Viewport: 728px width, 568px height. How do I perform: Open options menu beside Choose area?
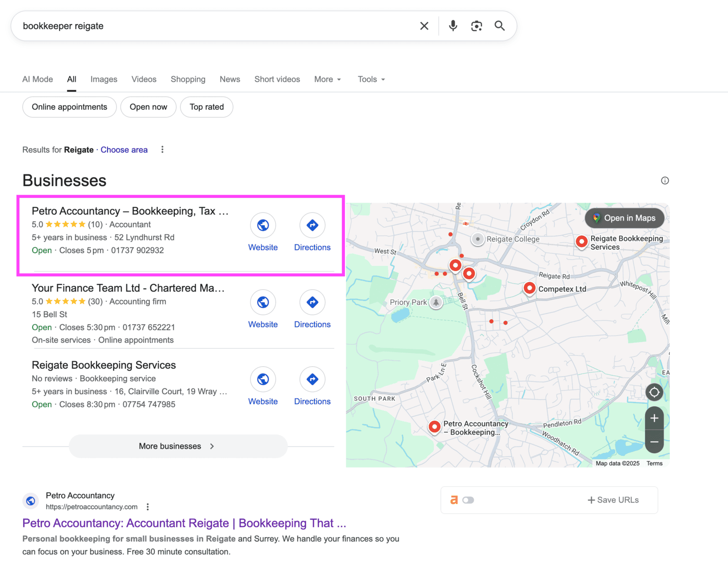[x=162, y=150]
